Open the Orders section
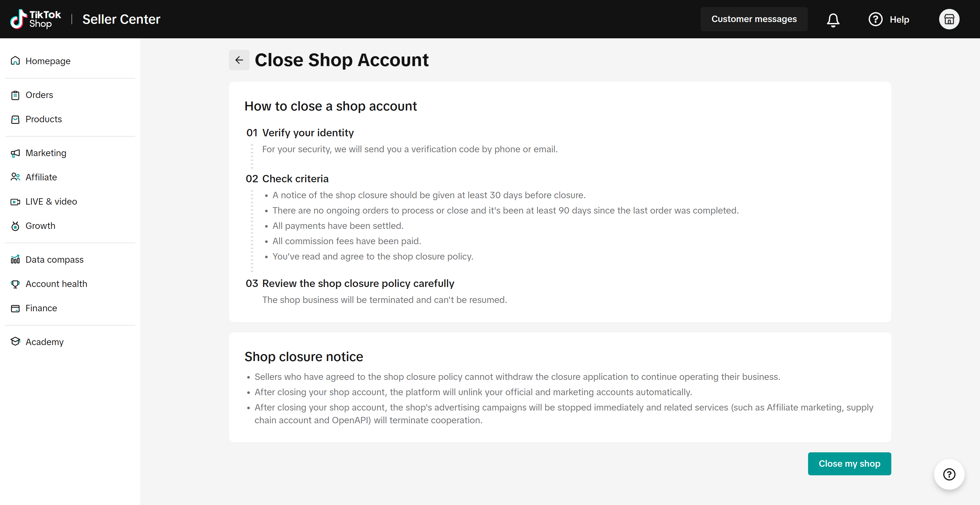 point(39,95)
